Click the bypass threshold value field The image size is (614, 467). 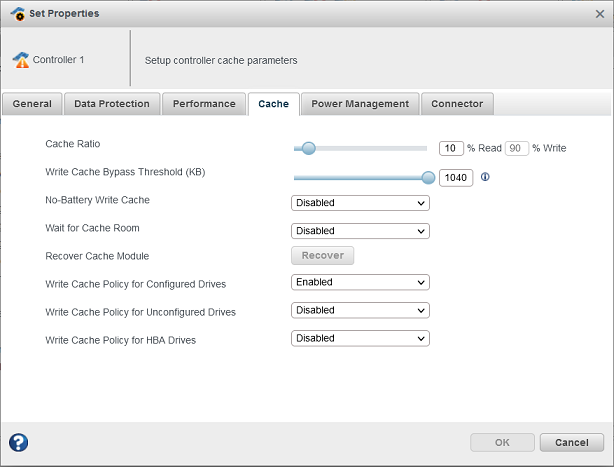(456, 178)
